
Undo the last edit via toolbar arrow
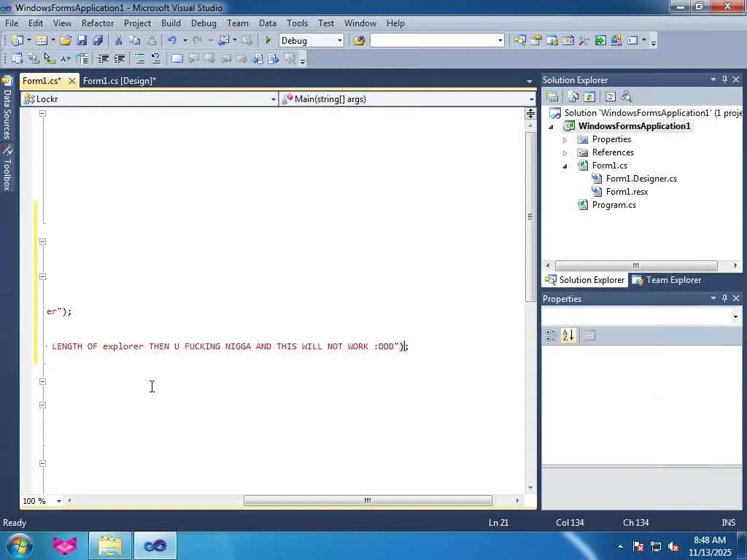pyautogui.click(x=172, y=41)
